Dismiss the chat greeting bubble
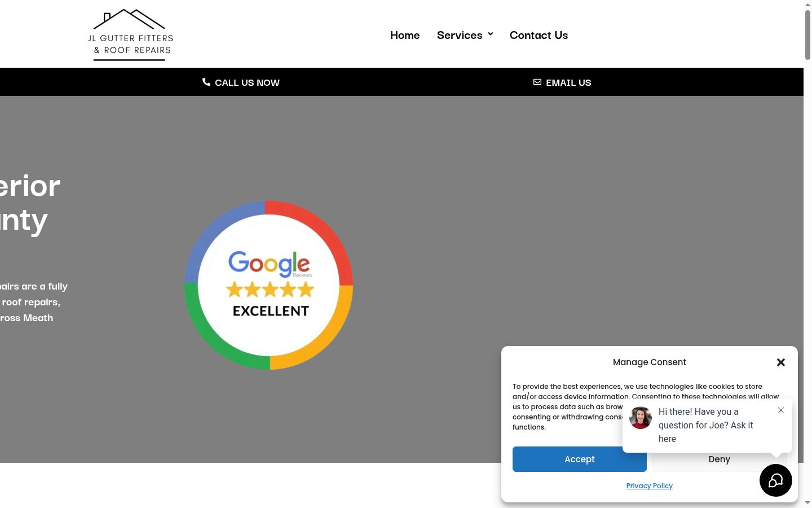This screenshot has height=508, width=812. click(781, 410)
